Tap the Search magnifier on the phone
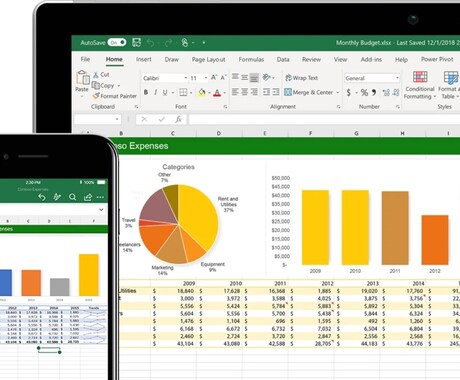Screen dimensions: 460x380 [x=72, y=197]
